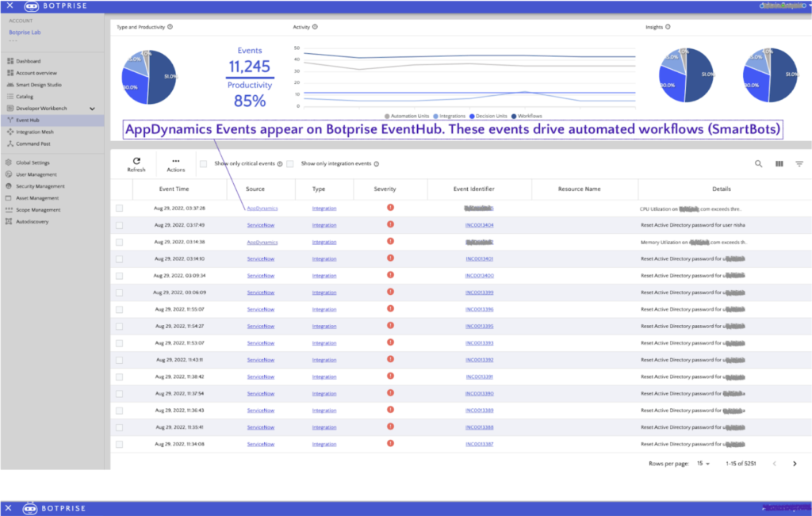Viewport: 812px width, 516px height.
Task: Click the 1-15 of 5251 pagination text
Action: tap(741, 464)
